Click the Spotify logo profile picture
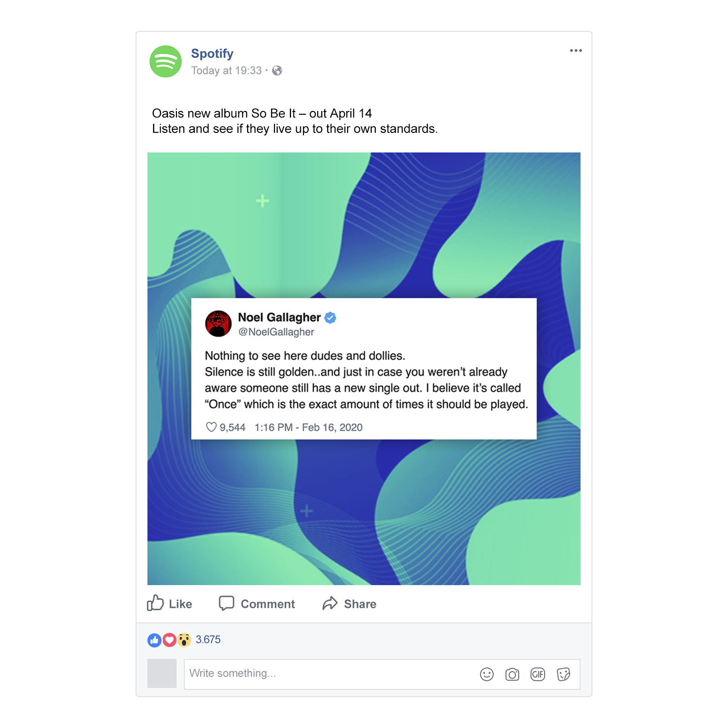 (x=166, y=61)
